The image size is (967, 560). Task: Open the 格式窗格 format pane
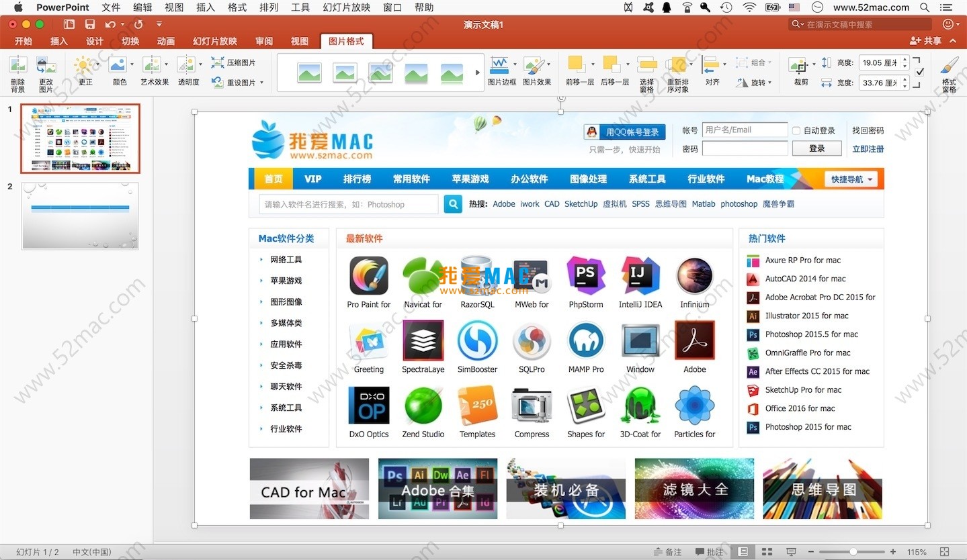pyautogui.click(x=949, y=66)
